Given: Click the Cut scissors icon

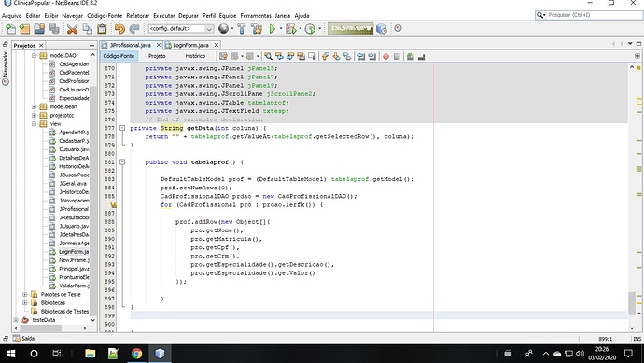Looking at the screenshot, I should (72, 29).
